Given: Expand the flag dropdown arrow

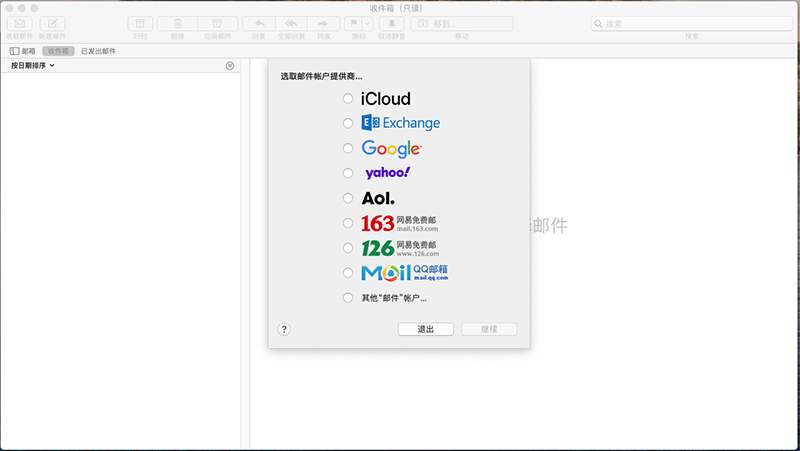Looking at the screenshot, I should (367, 23).
